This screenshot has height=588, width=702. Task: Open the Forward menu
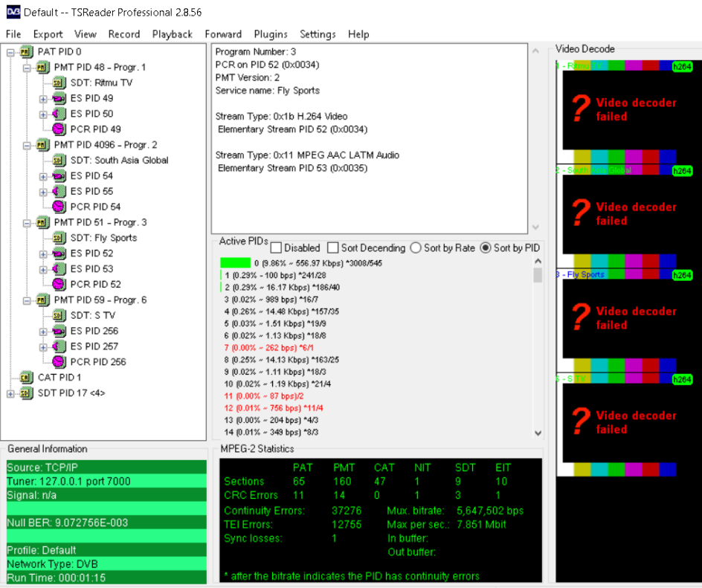coord(223,34)
